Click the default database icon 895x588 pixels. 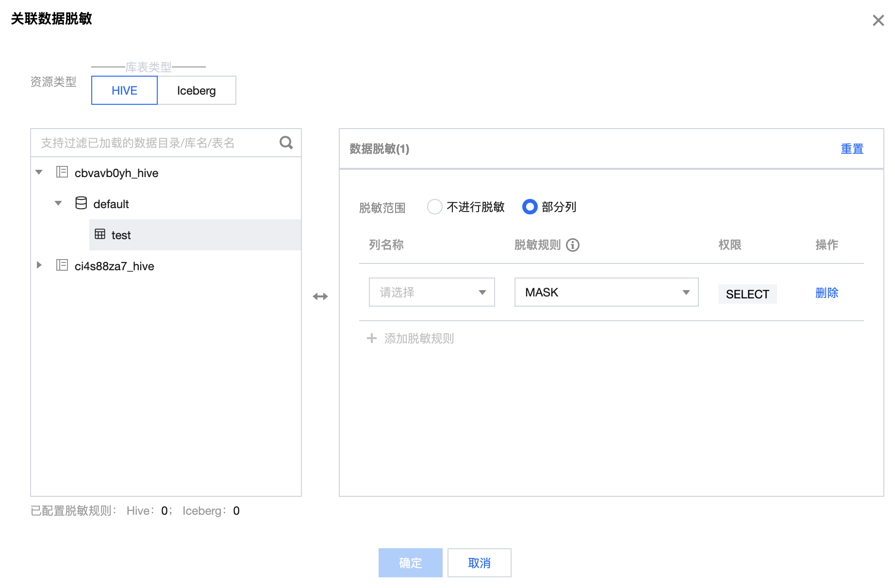point(81,203)
